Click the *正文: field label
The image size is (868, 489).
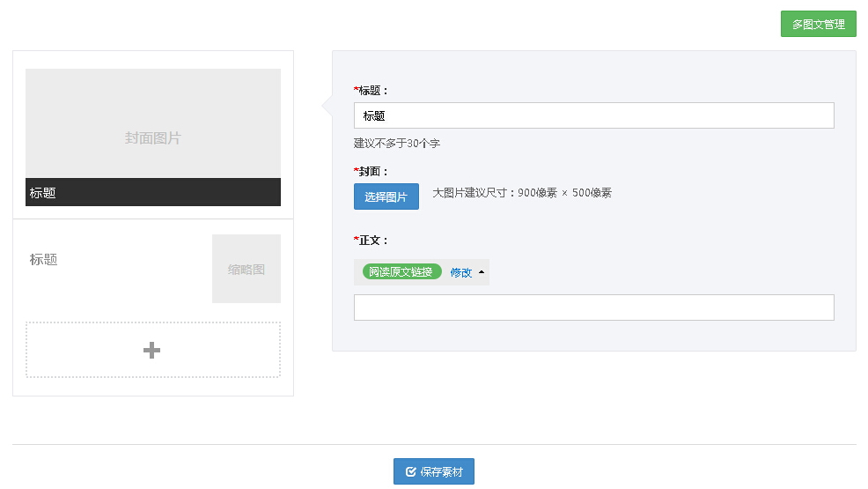371,240
